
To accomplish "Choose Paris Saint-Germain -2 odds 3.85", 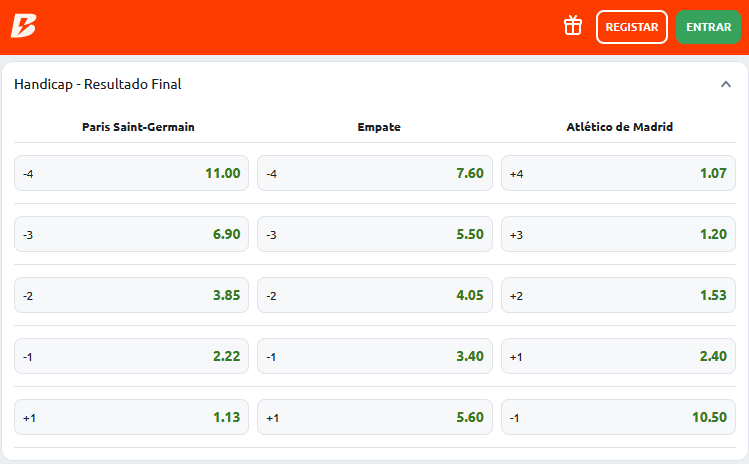I will 131,295.
